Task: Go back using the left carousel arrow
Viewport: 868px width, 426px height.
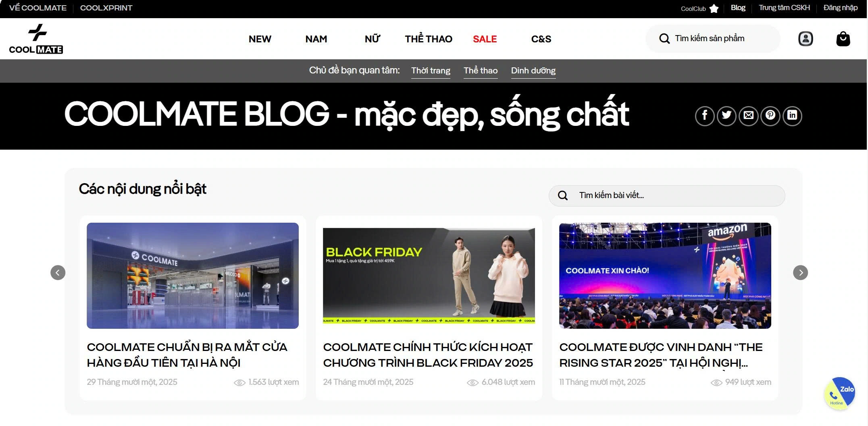Action: [x=58, y=273]
